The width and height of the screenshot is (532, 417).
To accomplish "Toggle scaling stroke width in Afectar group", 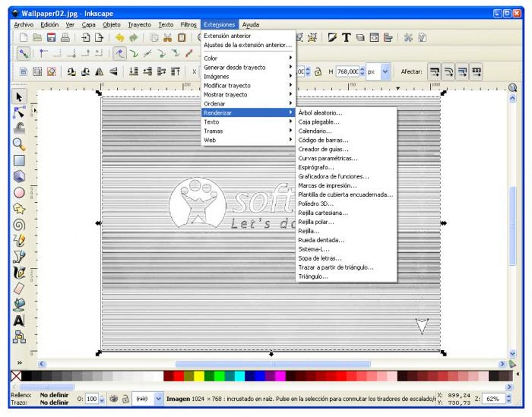I will pyautogui.click(x=434, y=71).
